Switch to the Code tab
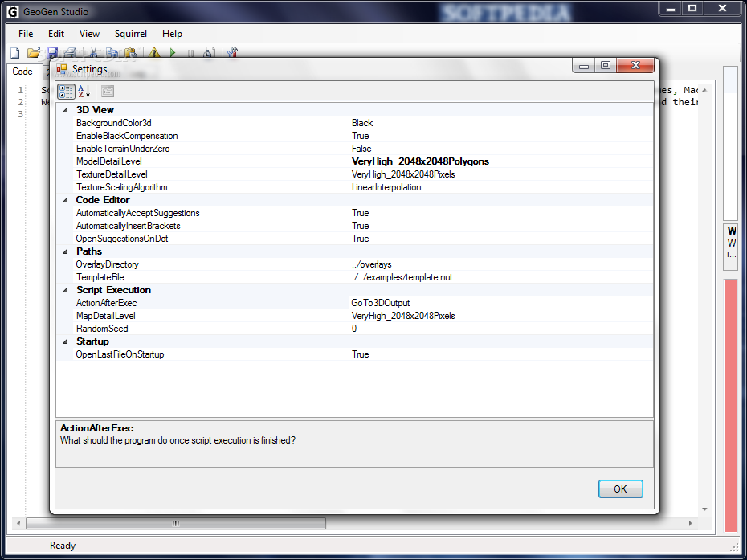Viewport: 747px width, 560px height. click(x=22, y=72)
